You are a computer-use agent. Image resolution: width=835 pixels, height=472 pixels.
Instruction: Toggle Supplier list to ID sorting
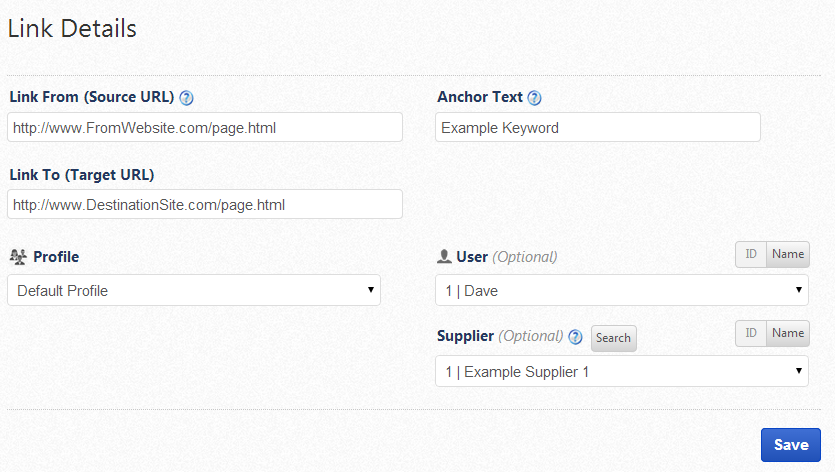point(751,334)
